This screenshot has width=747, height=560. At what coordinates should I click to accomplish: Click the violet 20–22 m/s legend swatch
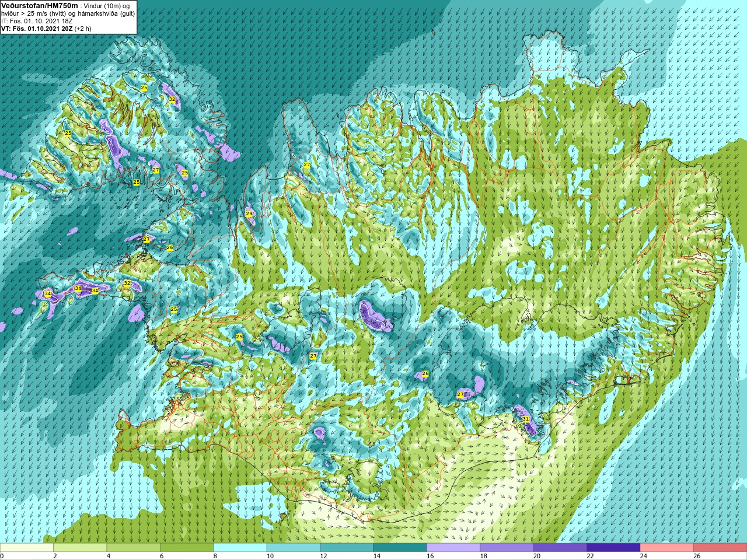click(x=561, y=548)
